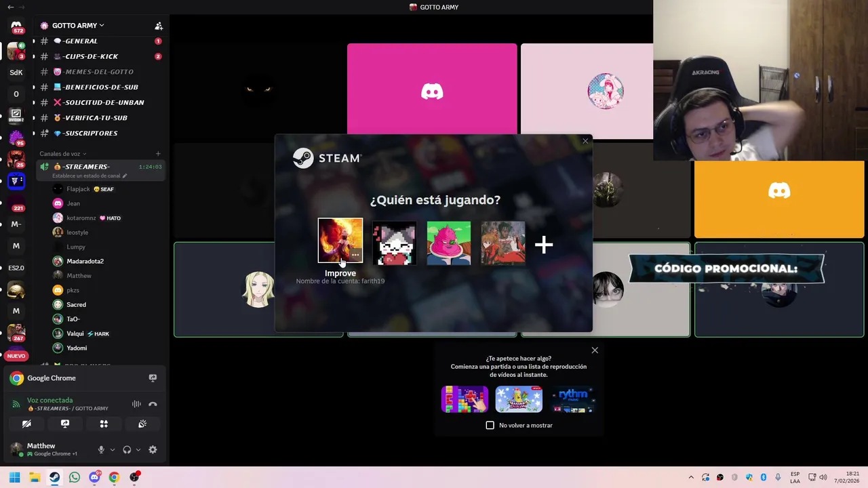
Task: Select user kotaromnz in the voice list
Action: point(108,218)
